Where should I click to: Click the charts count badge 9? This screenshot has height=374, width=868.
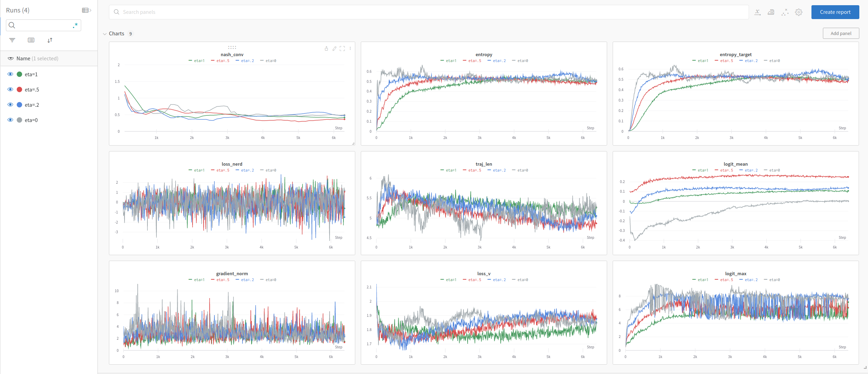click(130, 34)
